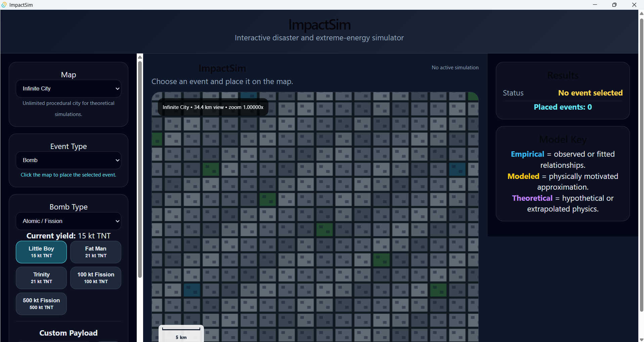
Task: Open the Map dropdown showing Infinite City
Action: tap(69, 89)
